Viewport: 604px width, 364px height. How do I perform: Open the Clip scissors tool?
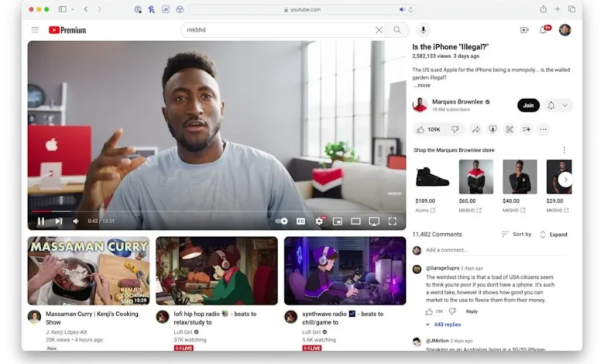pyautogui.click(x=510, y=129)
